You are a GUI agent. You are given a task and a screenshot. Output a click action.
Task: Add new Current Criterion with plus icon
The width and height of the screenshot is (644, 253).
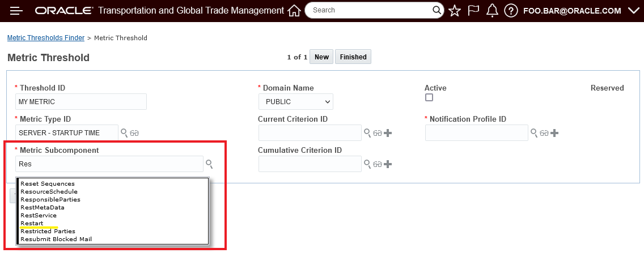click(x=388, y=133)
